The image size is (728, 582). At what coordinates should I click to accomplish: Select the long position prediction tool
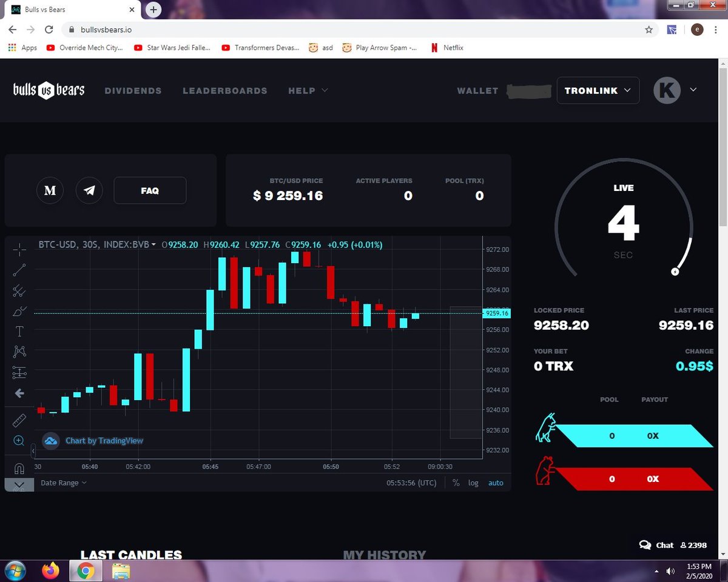coord(19,372)
